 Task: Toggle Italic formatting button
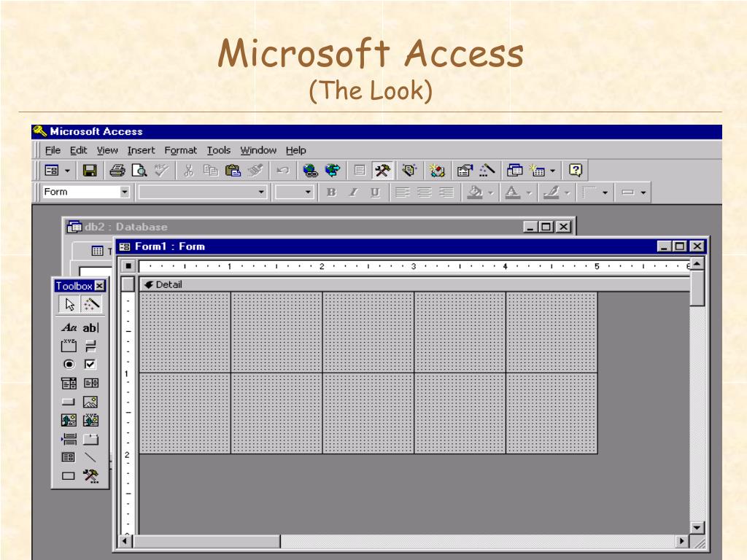tap(354, 192)
